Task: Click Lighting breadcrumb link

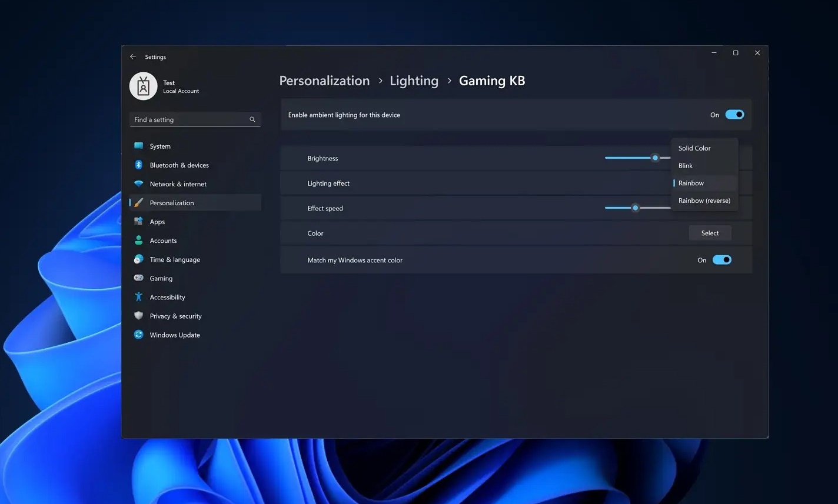Action: pyautogui.click(x=414, y=81)
